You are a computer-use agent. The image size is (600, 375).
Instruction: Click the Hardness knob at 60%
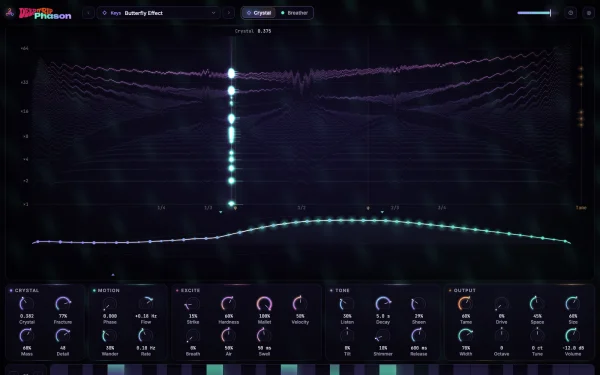tap(228, 304)
